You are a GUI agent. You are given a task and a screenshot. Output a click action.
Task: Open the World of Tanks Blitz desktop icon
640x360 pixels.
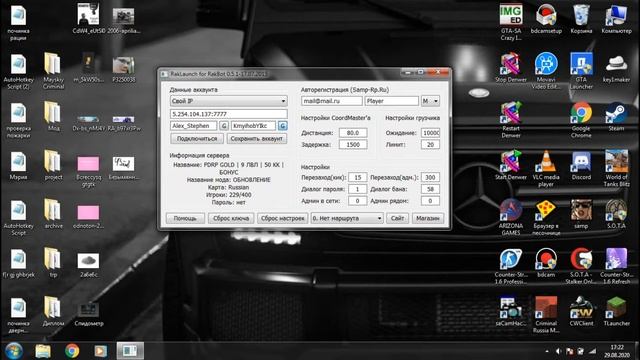[616, 168]
